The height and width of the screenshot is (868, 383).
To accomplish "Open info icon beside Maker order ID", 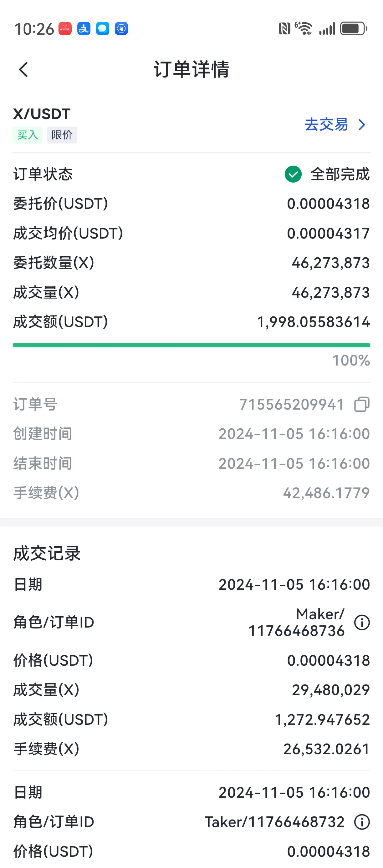I will click(362, 622).
